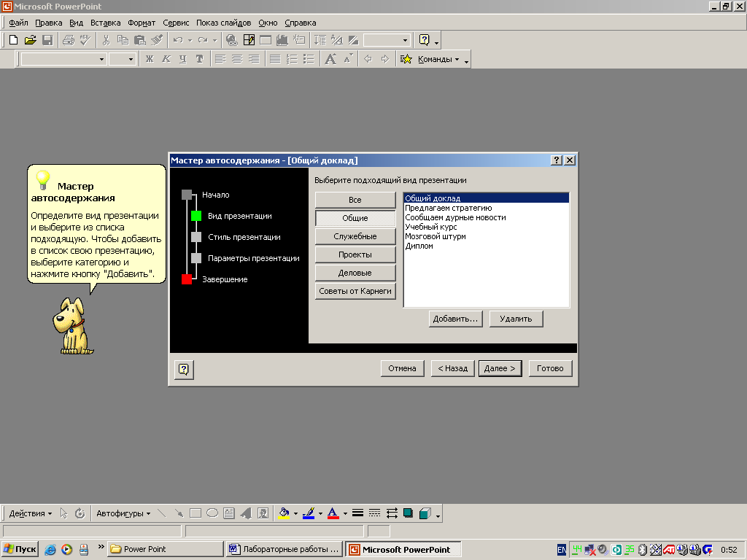Select the Oval drawing tool

pyautogui.click(x=212, y=513)
